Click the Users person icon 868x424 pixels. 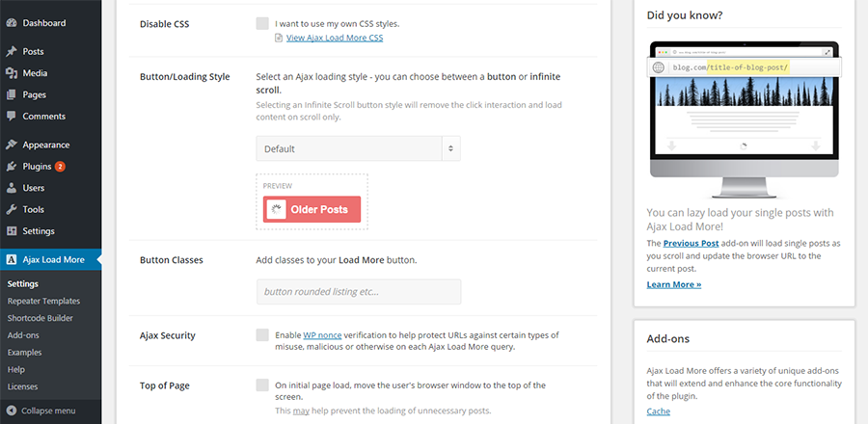pos(11,188)
